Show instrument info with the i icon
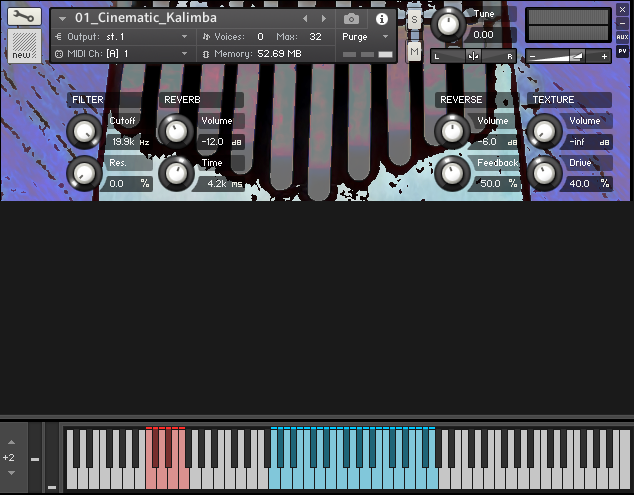 tap(381, 19)
